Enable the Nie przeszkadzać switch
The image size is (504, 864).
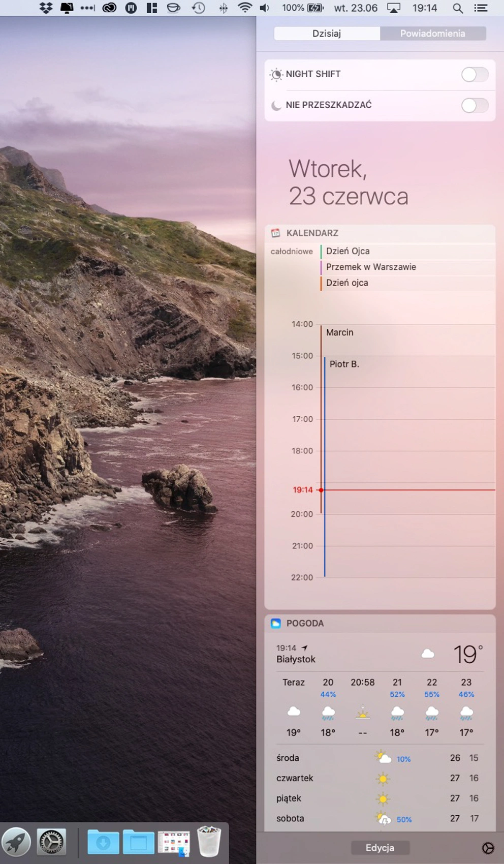point(475,105)
